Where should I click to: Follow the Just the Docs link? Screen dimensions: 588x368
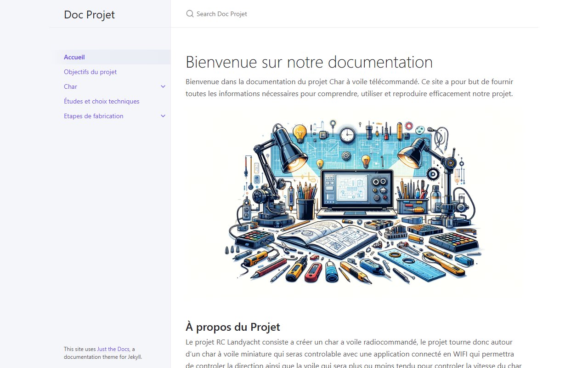[113, 349]
